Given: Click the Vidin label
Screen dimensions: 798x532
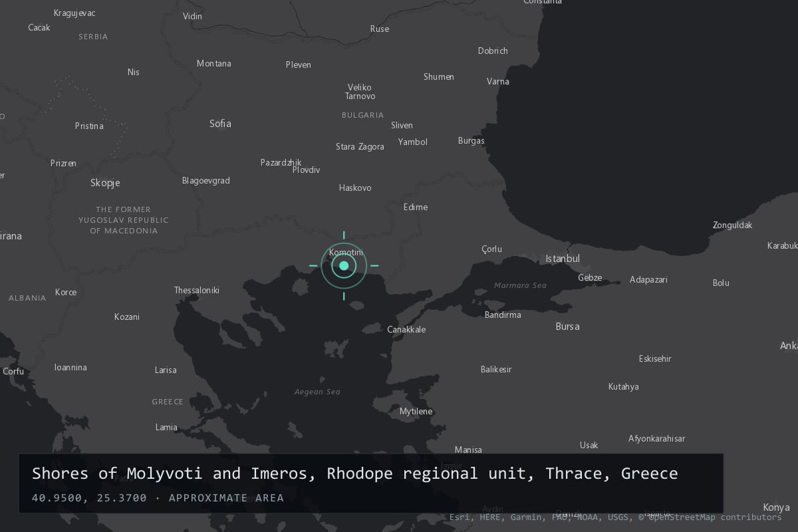Looking at the screenshot, I should click(192, 17).
